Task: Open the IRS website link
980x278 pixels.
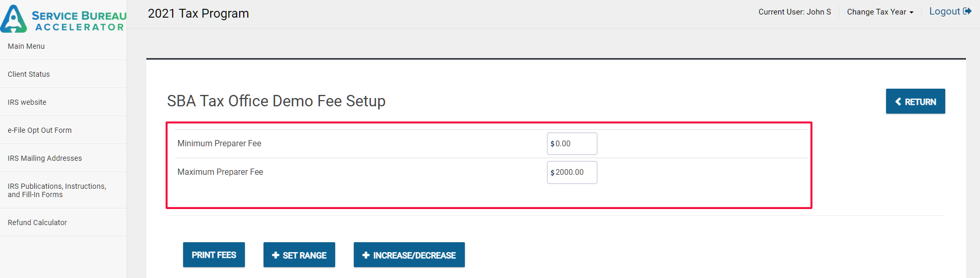Action: point(27,102)
